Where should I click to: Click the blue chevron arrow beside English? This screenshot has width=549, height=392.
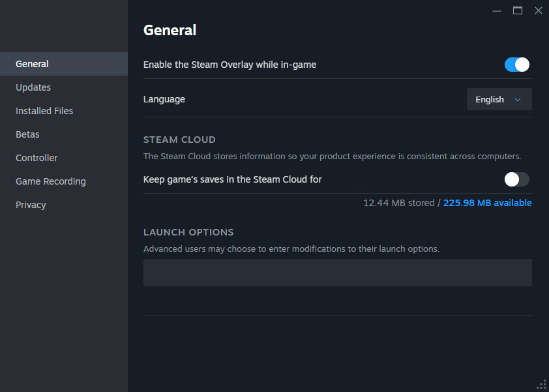click(x=518, y=100)
